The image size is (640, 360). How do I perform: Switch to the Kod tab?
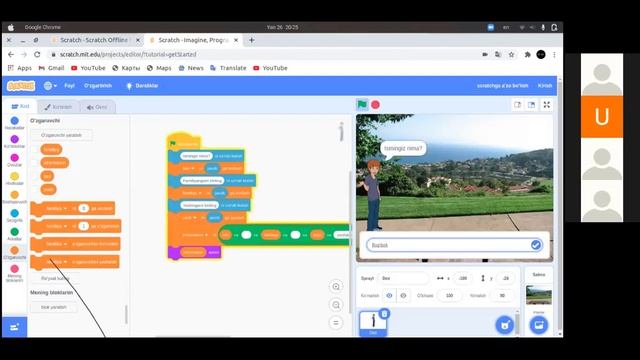point(20,107)
